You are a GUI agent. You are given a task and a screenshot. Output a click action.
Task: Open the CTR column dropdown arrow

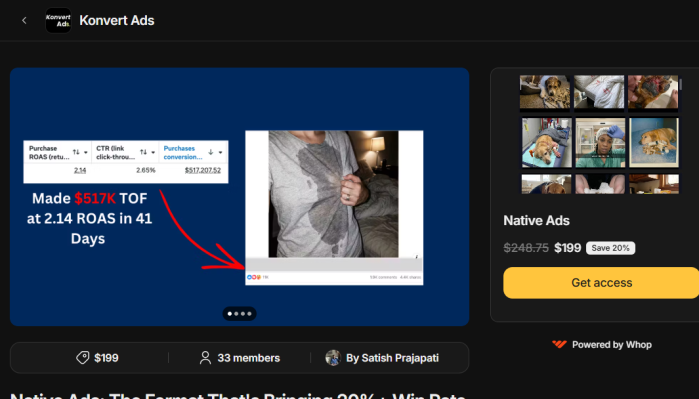153,152
